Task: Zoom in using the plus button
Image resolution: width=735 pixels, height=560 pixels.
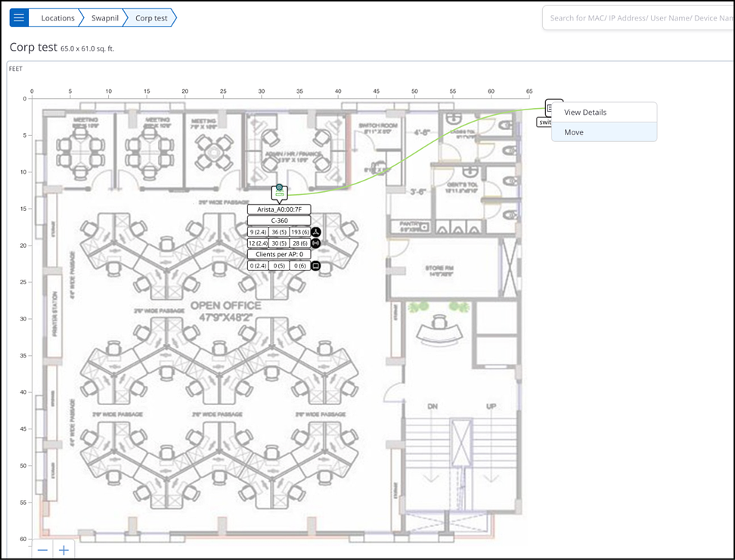Action: [64, 550]
